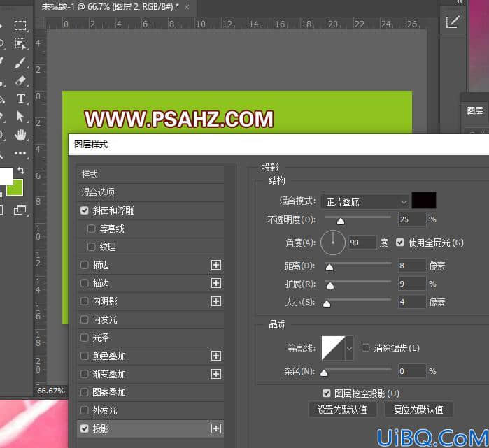Select the Eraser tool
The height and width of the screenshot is (448, 489).
pos(21,80)
